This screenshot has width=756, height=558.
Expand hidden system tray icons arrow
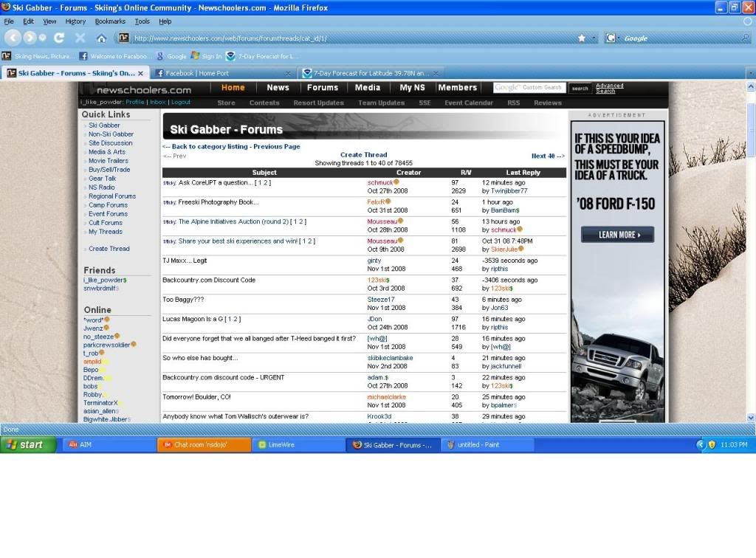pyautogui.click(x=701, y=445)
